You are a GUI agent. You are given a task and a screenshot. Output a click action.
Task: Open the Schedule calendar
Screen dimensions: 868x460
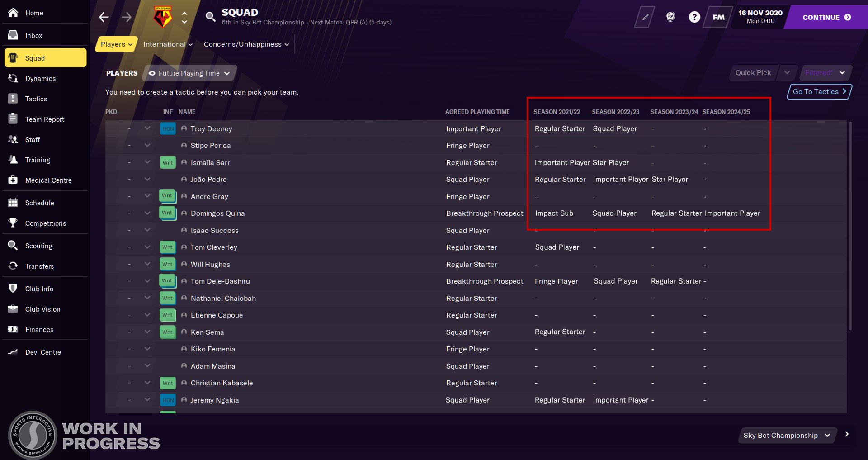(39, 203)
